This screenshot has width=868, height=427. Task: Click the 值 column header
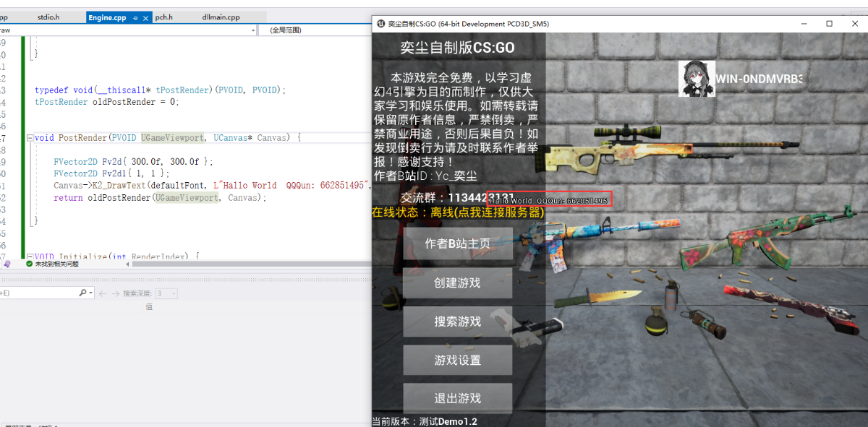pyautogui.click(x=149, y=307)
